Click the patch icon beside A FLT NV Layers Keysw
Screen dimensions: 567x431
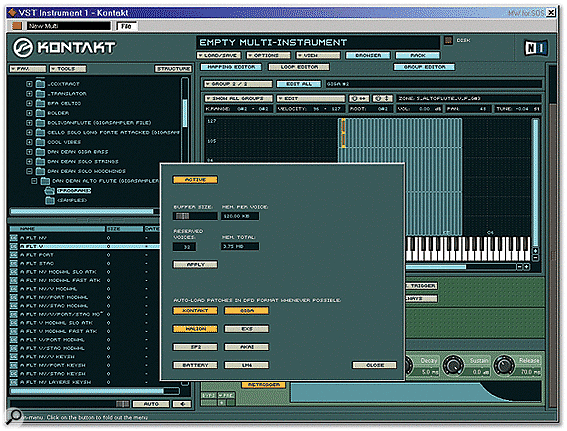pos(14,382)
